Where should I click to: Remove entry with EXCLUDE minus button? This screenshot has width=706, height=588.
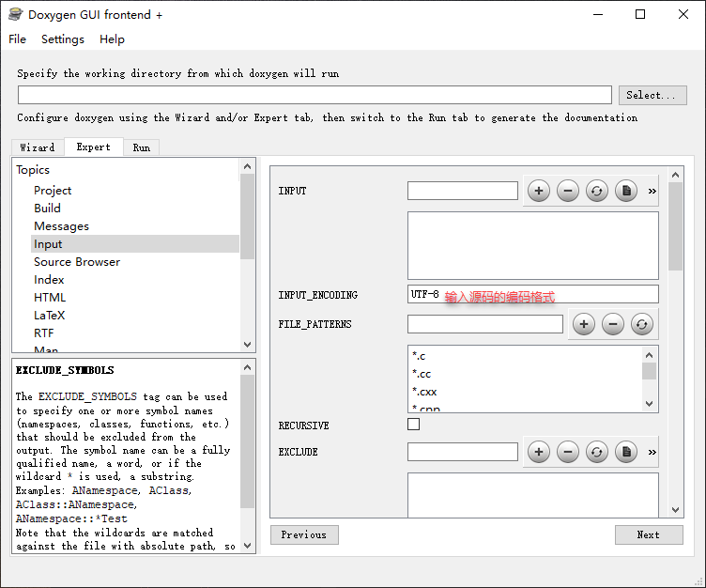[x=568, y=452]
